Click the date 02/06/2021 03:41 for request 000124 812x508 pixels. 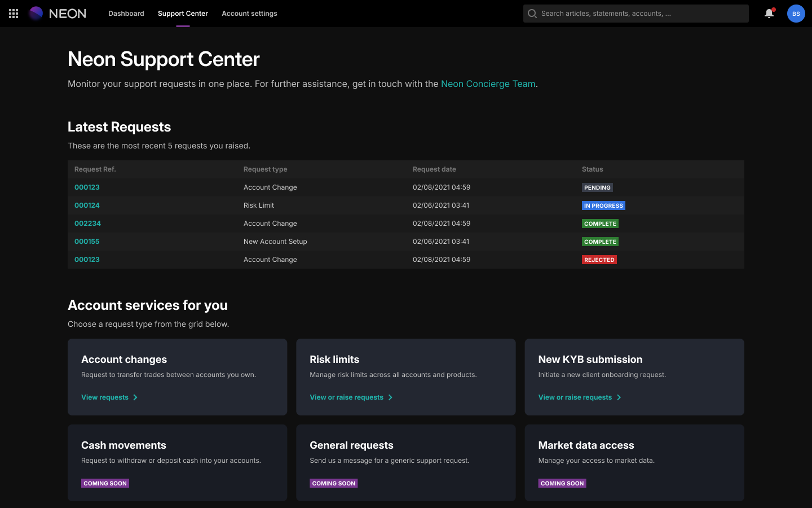tap(441, 205)
